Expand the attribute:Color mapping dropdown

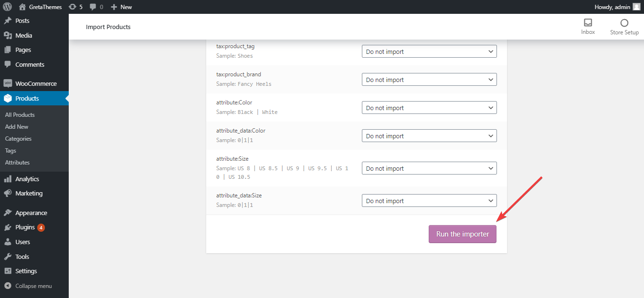(x=429, y=108)
